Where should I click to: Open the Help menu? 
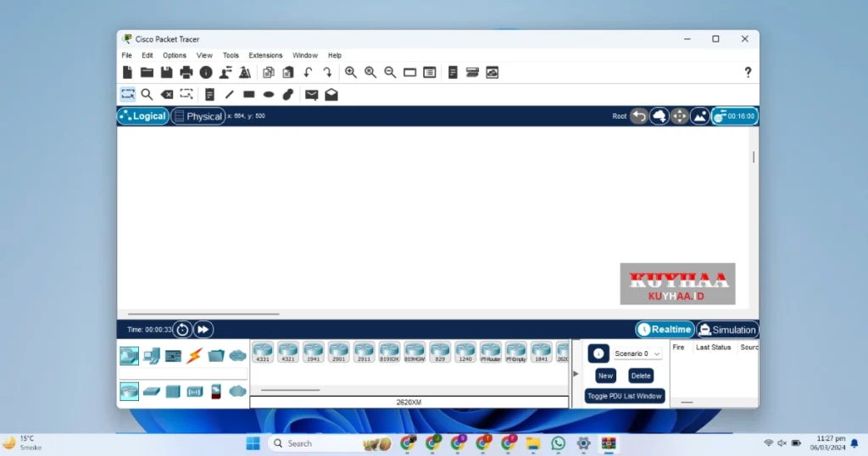point(335,55)
